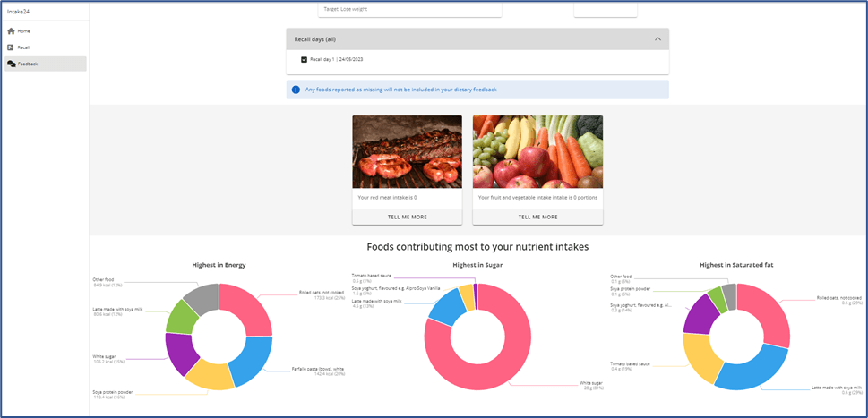Select the Feedback speech bubbles icon

coord(11,64)
